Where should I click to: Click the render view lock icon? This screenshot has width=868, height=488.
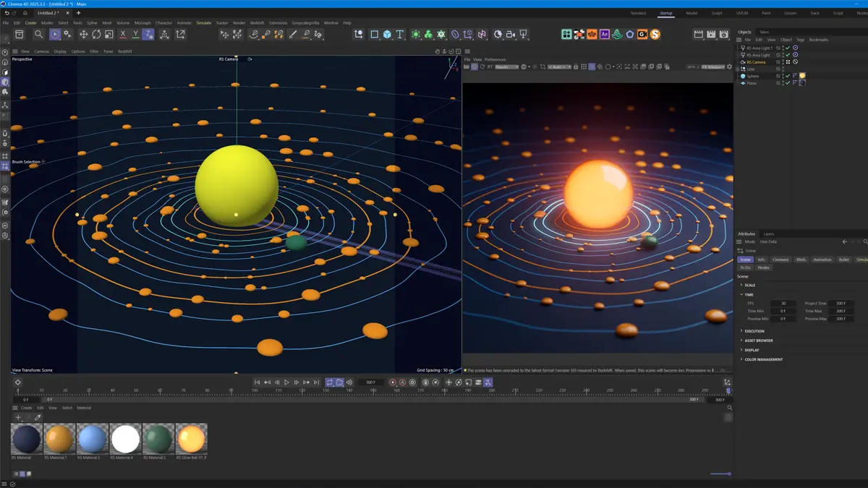[576, 67]
